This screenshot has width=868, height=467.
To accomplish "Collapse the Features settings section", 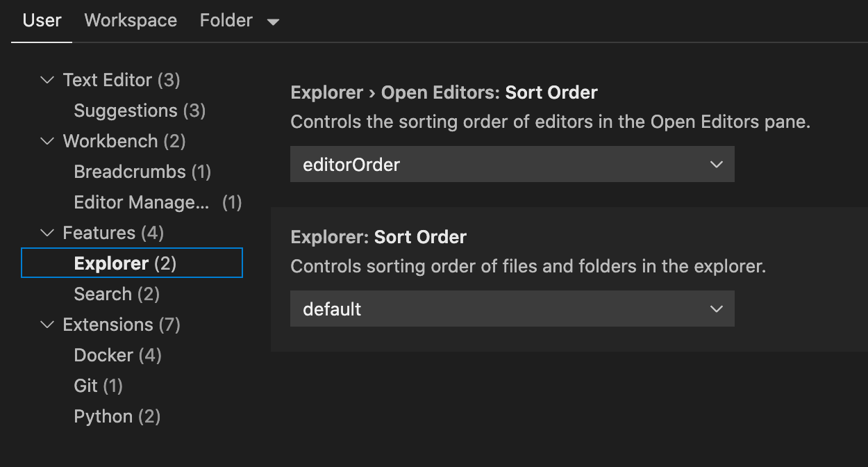I will [47, 233].
